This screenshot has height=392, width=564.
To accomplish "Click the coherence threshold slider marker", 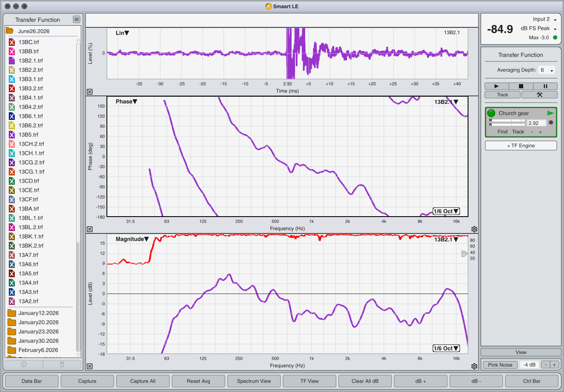I will click(x=464, y=254).
